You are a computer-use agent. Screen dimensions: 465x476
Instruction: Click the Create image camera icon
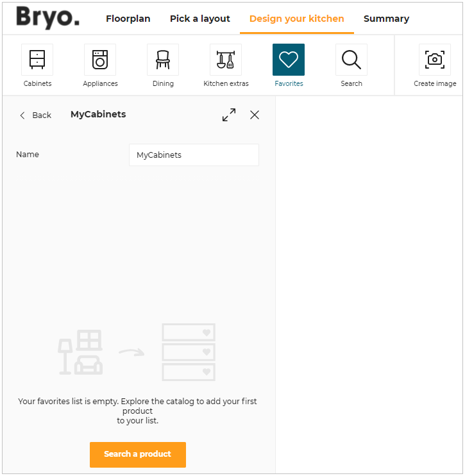435,60
